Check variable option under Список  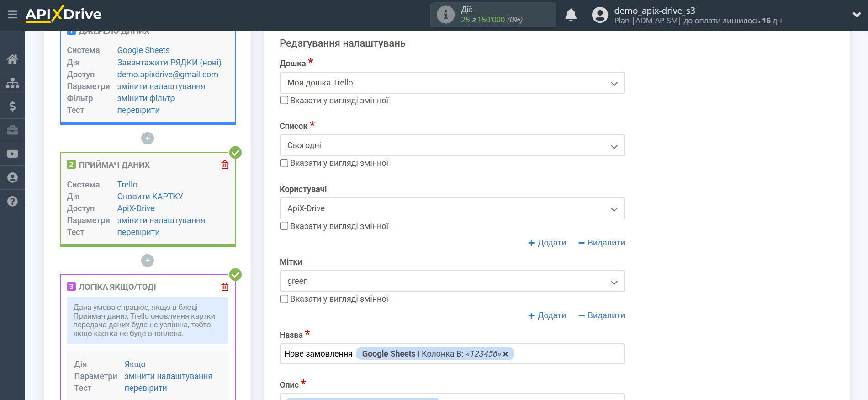coord(284,163)
